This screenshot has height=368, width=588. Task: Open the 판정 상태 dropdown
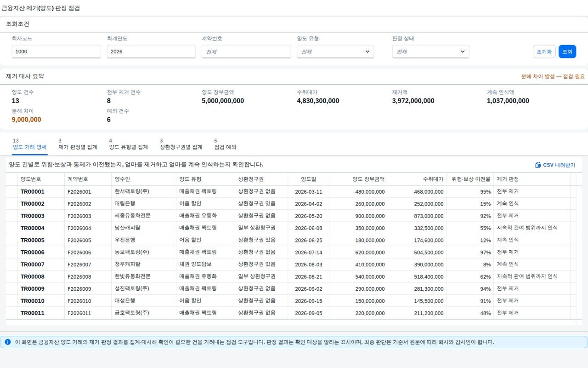point(430,52)
